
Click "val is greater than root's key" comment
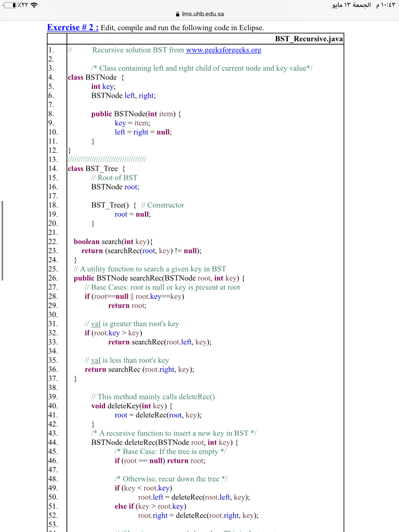click(131, 324)
